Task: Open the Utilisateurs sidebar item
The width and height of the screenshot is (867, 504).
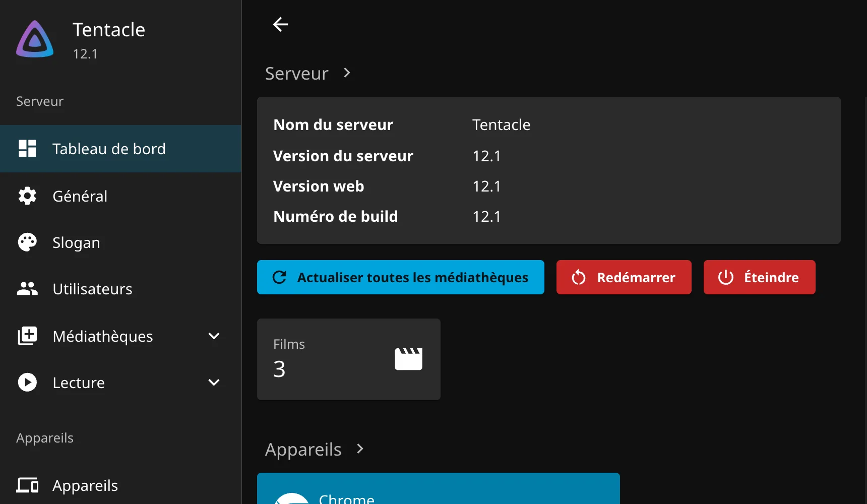Action: point(120,289)
